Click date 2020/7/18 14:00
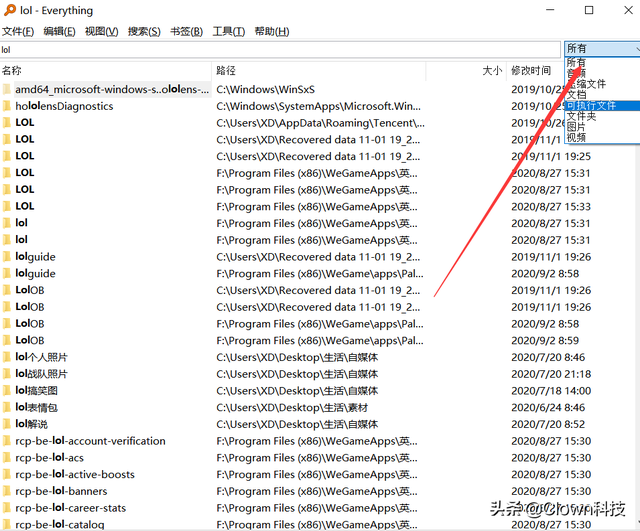Viewport: 640px width, 531px height. (551, 391)
